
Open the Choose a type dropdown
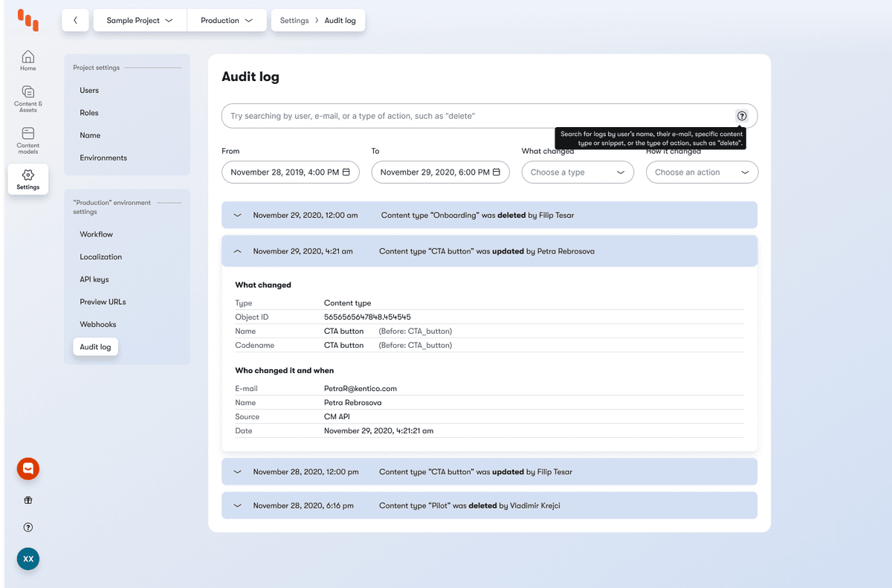point(577,172)
